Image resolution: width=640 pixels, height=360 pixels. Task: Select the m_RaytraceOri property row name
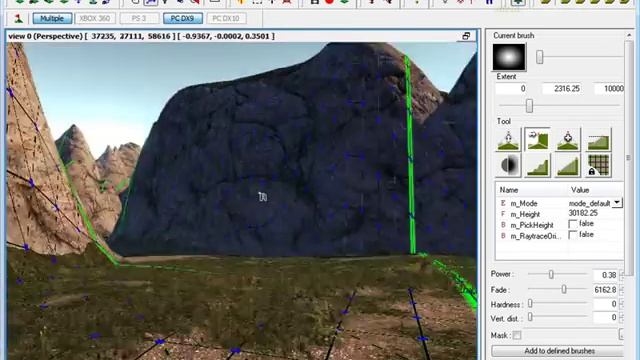pos(536,236)
